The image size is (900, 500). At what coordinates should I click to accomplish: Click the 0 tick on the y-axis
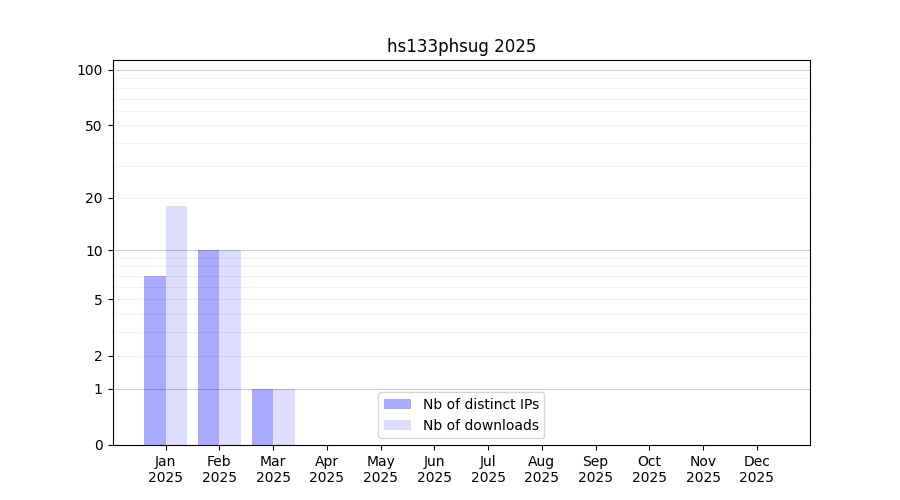[98, 445]
